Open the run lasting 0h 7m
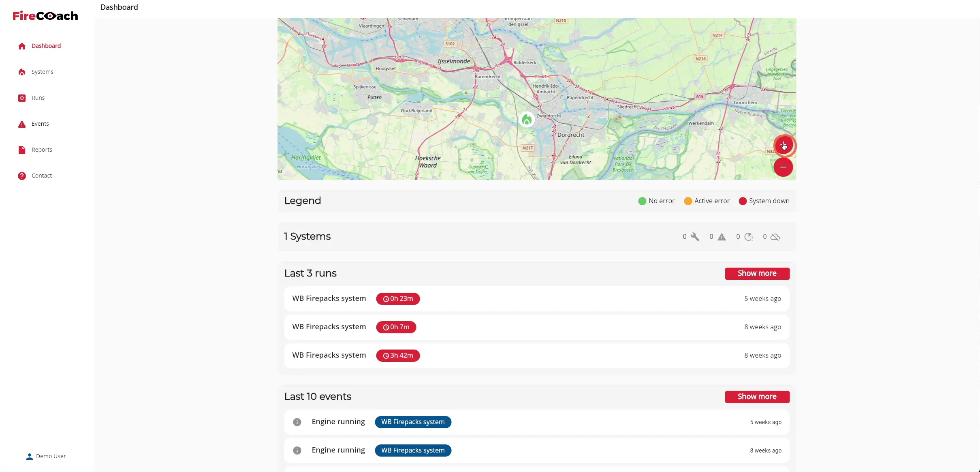Viewport: 980px width, 472px height. click(x=537, y=327)
